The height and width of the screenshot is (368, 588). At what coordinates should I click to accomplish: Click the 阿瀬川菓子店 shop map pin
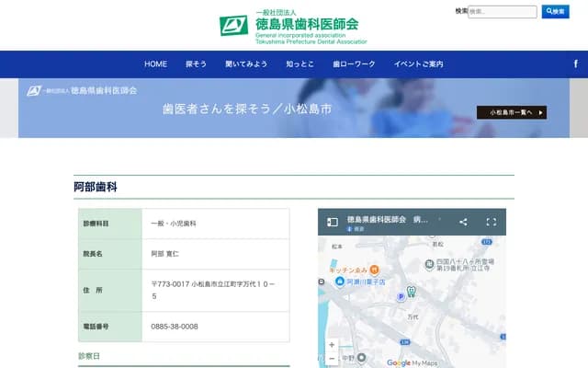(340, 281)
